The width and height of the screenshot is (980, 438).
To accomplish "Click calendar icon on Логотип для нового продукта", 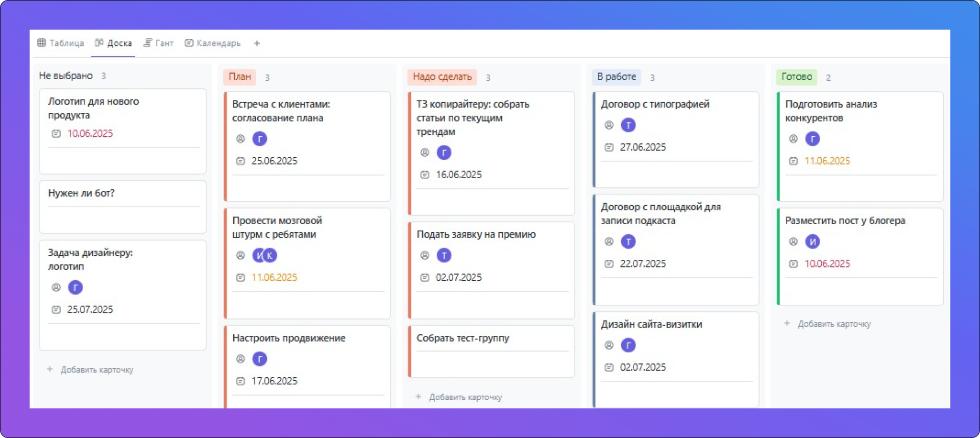I will coord(56,134).
